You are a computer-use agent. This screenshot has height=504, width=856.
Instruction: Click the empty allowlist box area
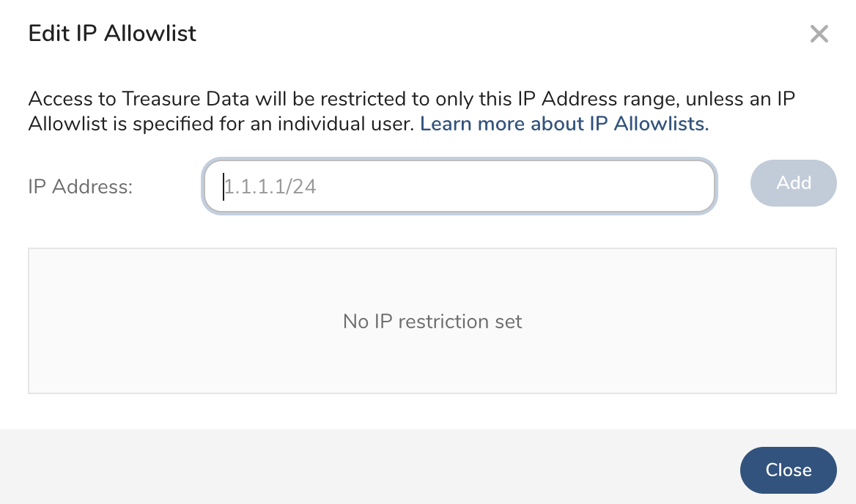[432, 366]
